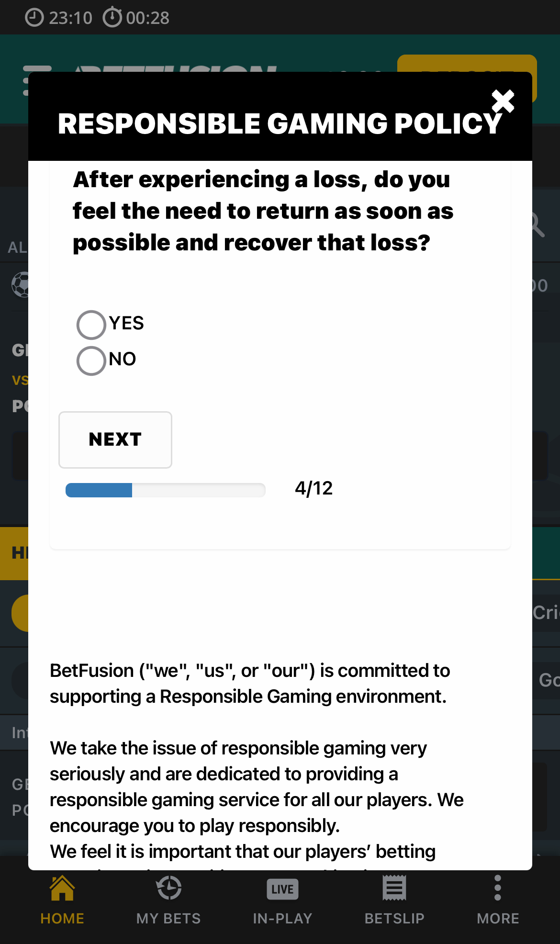Open the MORE menu
560x944 pixels.
[x=498, y=918]
